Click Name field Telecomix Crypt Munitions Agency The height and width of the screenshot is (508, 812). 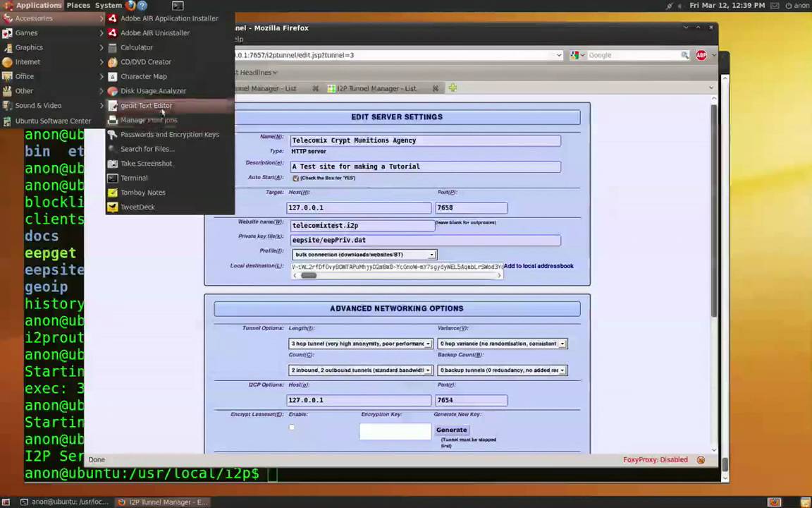[x=425, y=140]
